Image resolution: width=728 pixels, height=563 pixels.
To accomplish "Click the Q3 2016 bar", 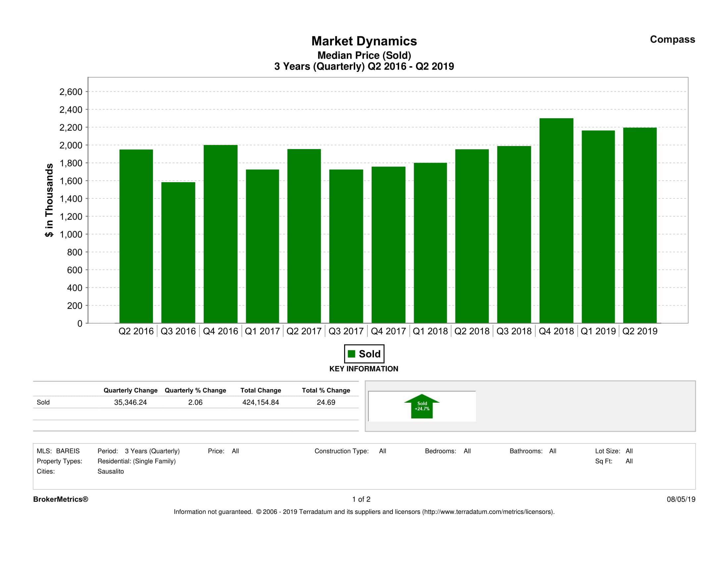I will tap(178, 252).
